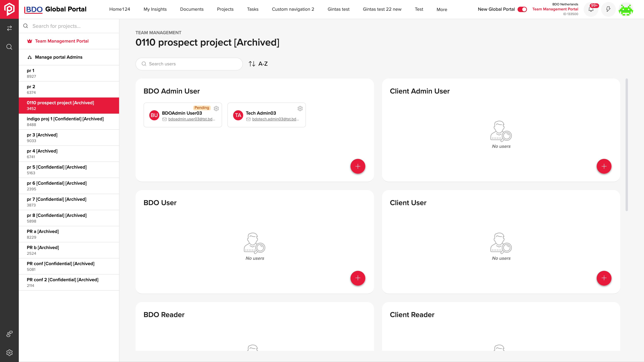This screenshot has height=362, width=644.
Task: Focus the Search users field
Action: (189, 64)
